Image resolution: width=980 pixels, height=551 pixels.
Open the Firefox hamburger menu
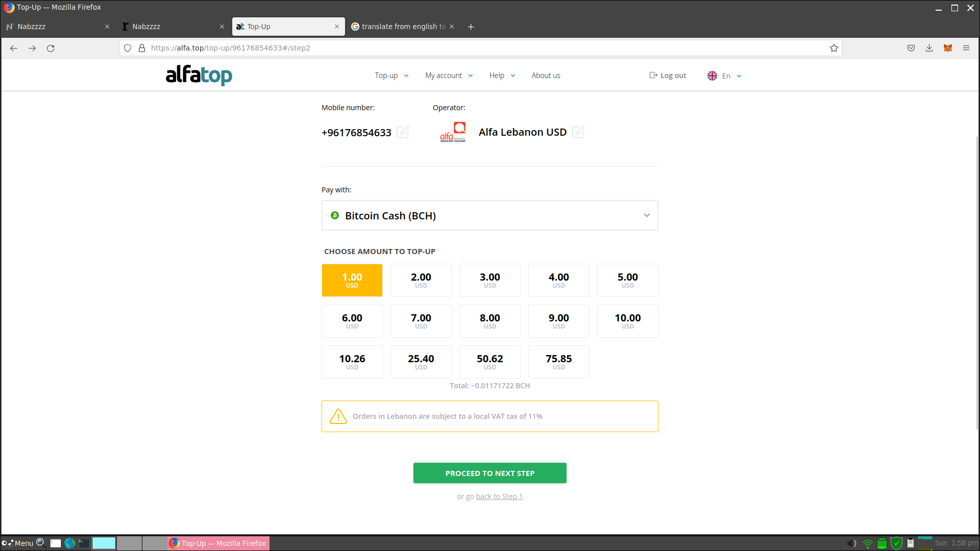coord(966,48)
